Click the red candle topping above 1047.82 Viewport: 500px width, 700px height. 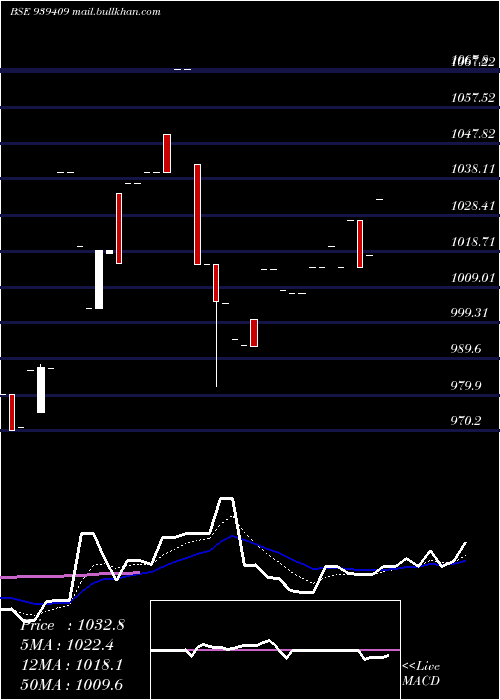[167, 153]
